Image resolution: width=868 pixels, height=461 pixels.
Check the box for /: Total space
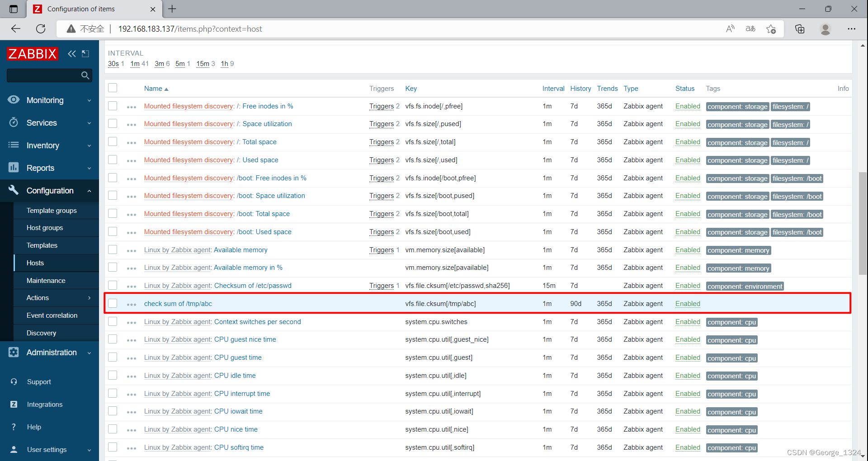113,141
